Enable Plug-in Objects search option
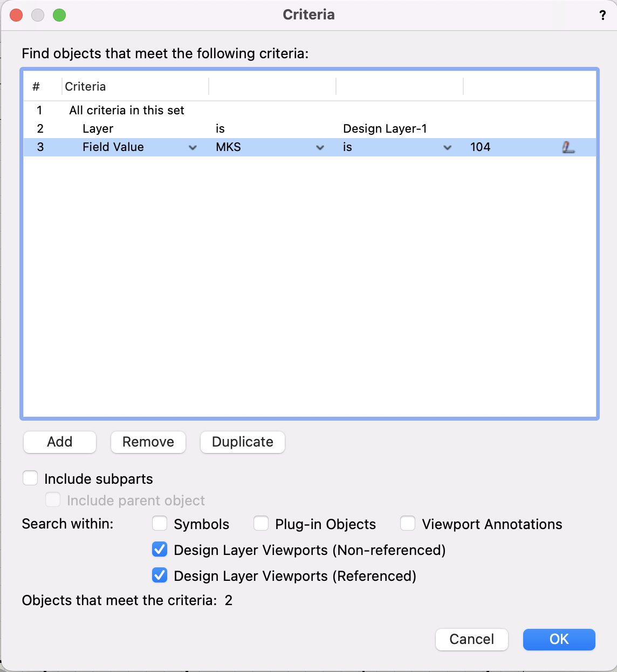 tap(261, 523)
